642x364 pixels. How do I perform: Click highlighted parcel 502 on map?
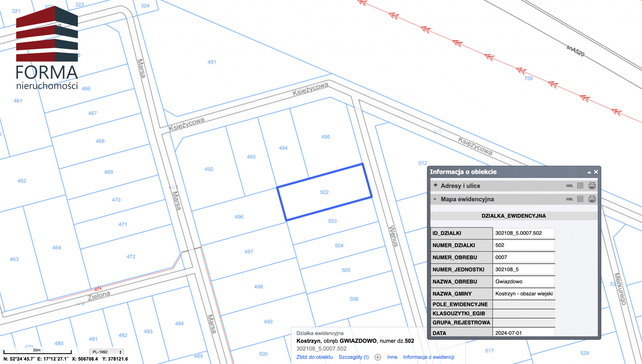324,192
